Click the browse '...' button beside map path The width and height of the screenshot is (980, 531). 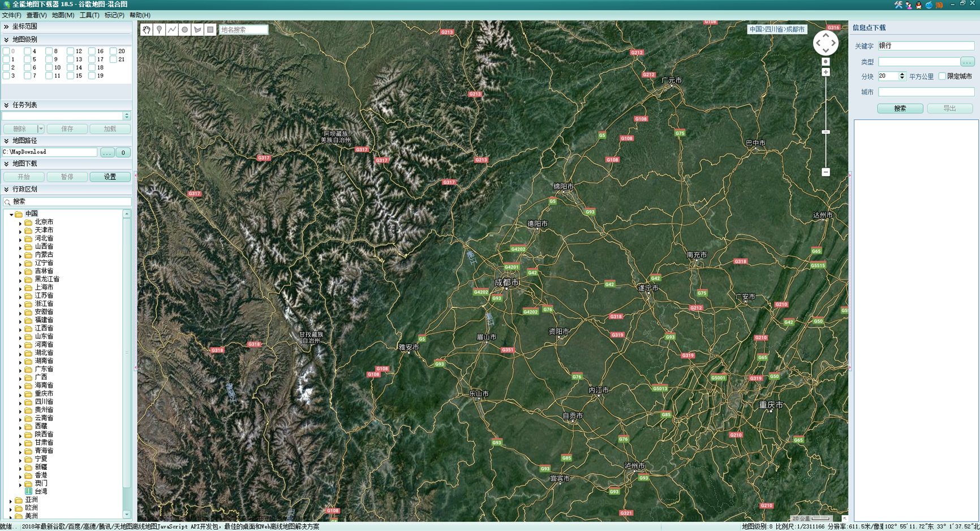tap(107, 152)
